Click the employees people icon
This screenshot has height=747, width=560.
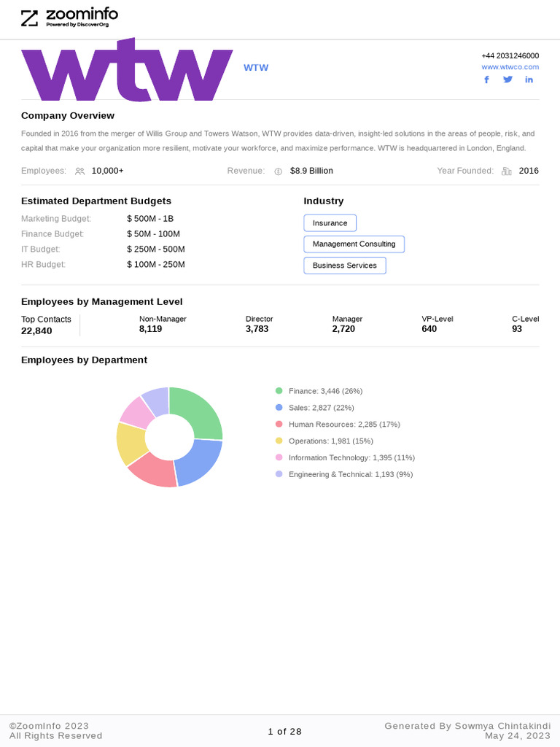click(79, 171)
